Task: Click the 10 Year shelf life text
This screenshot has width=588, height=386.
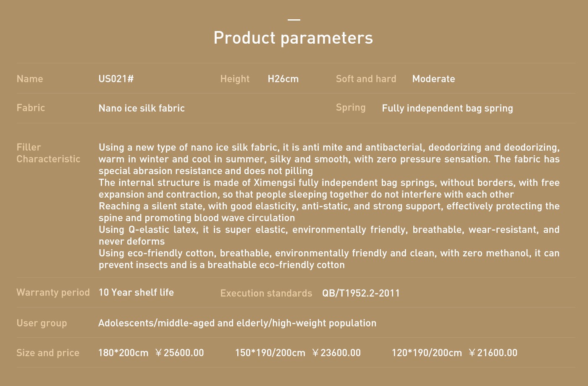Action: (x=136, y=292)
